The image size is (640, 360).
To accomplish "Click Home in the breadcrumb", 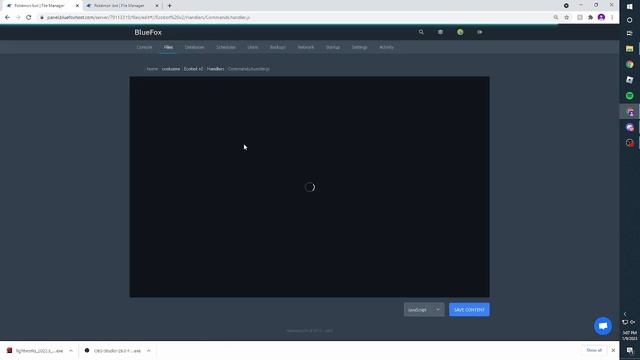I will (x=152, y=69).
